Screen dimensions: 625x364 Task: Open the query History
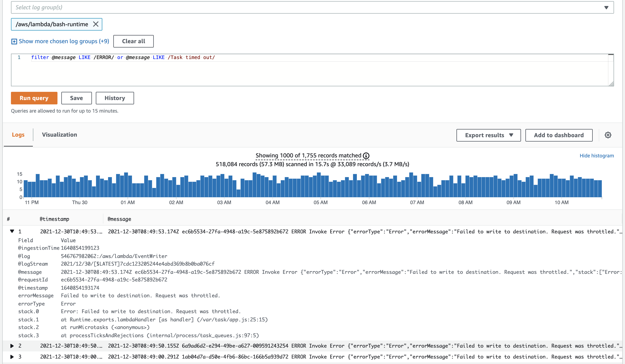pos(115,98)
